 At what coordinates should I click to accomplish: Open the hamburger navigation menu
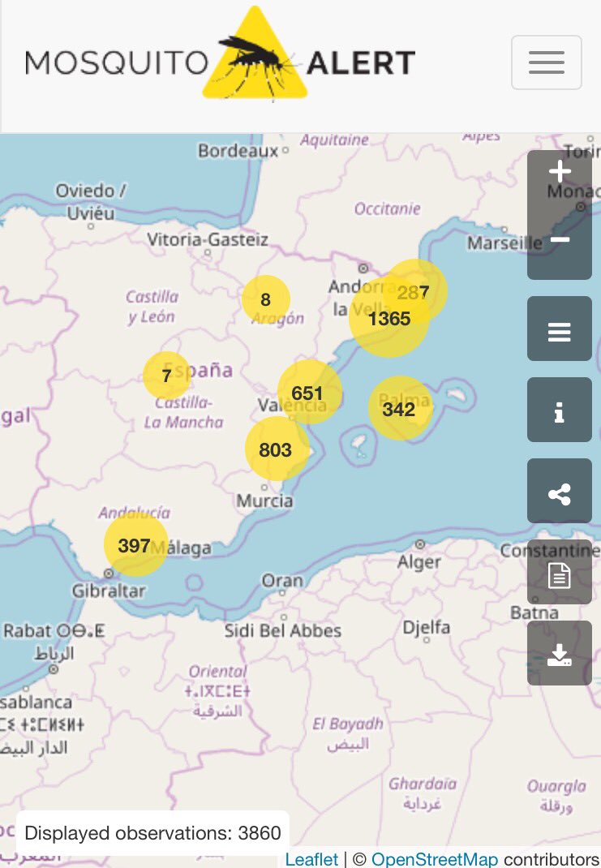546,62
